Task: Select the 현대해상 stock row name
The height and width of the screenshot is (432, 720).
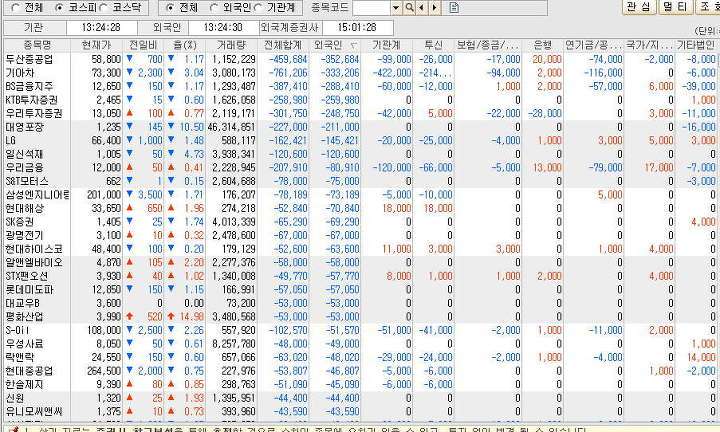Action: pyautogui.click(x=24, y=208)
